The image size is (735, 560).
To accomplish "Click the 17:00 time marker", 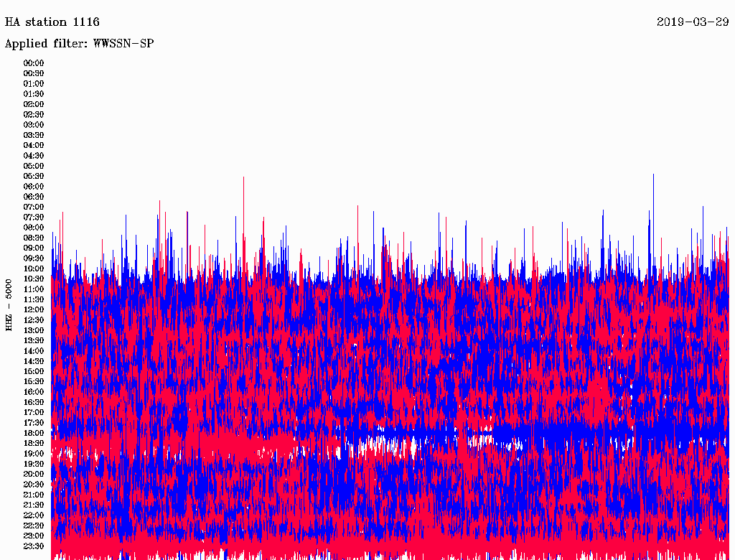I will pyautogui.click(x=34, y=413).
